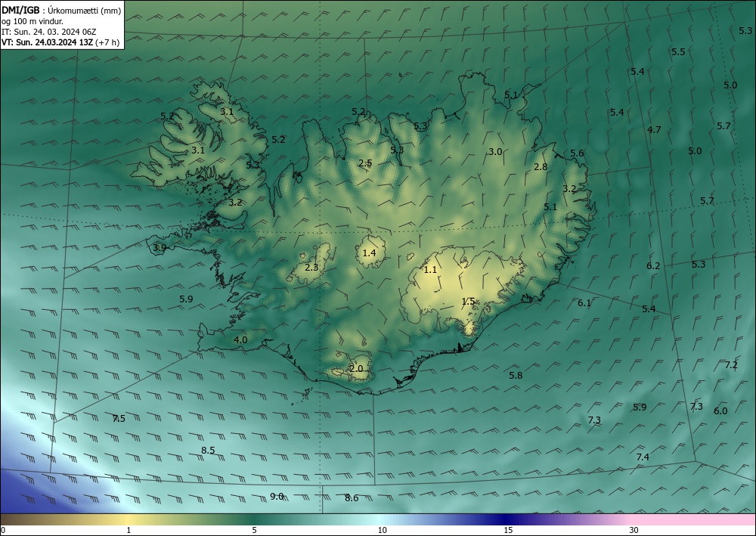Click the 2.3 value on the glacier
Viewport: 756px width, 536px height.
pyautogui.click(x=312, y=267)
